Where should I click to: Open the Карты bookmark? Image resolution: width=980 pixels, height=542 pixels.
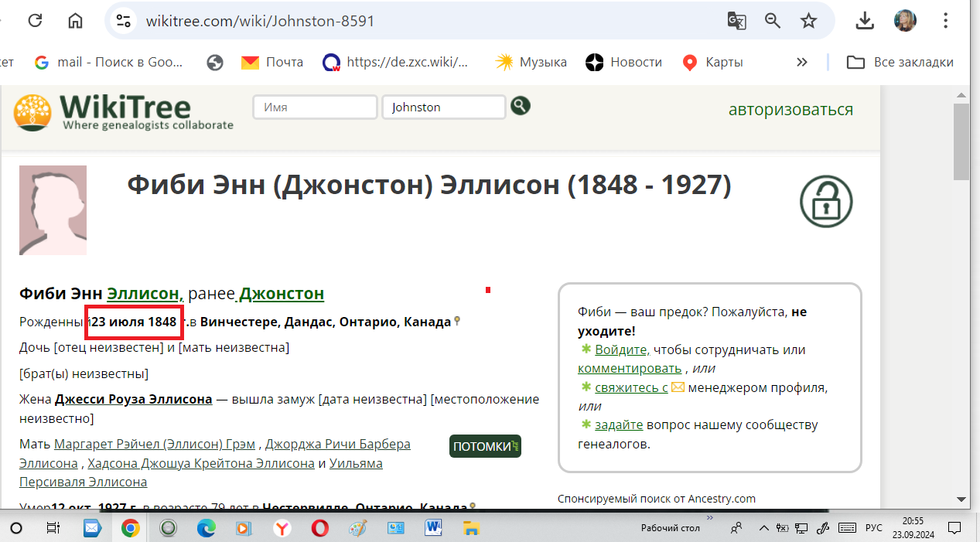[x=712, y=63]
